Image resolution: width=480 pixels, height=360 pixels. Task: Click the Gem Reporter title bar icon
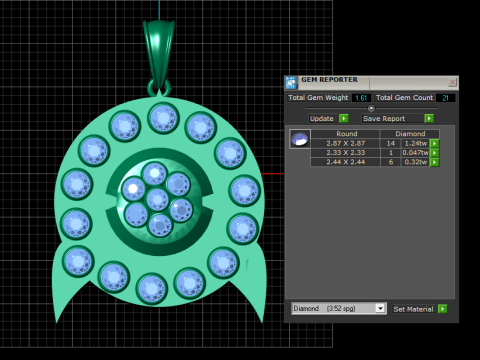pyautogui.click(x=291, y=83)
